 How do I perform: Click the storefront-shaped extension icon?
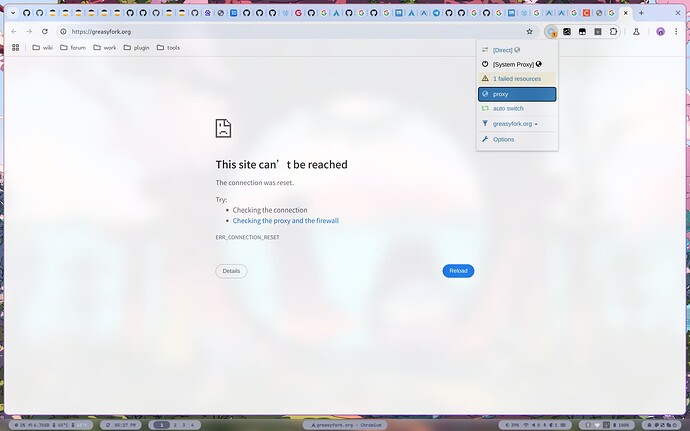point(582,32)
